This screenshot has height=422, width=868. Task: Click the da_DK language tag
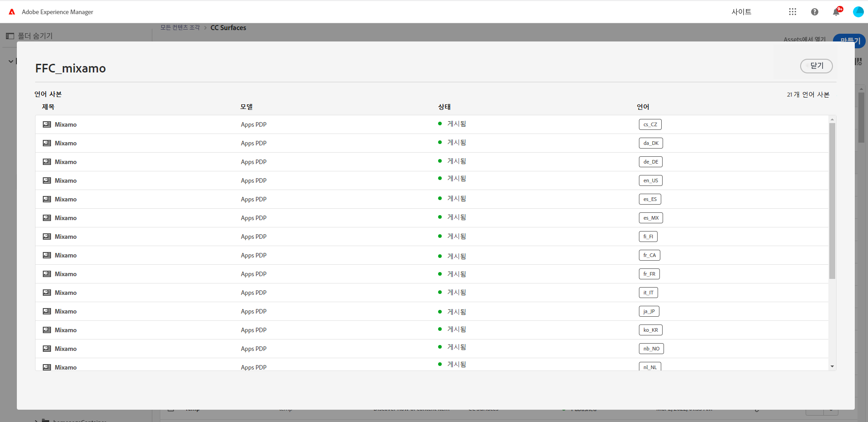point(651,143)
